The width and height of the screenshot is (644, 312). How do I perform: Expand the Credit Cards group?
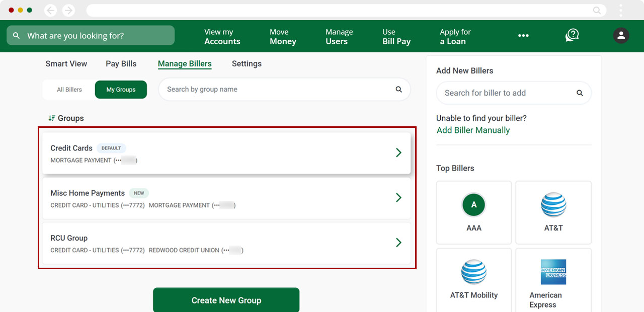point(398,152)
